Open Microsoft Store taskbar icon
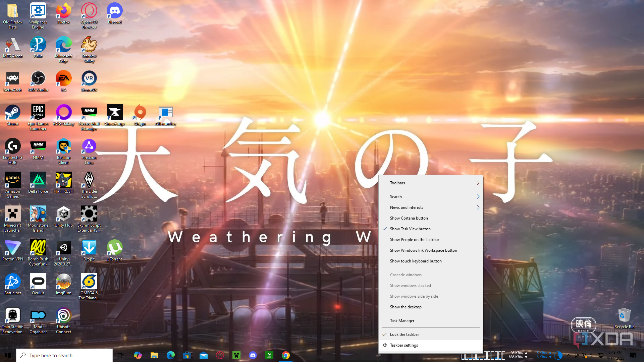This screenshot has width=644, height=362. [187, 355]
